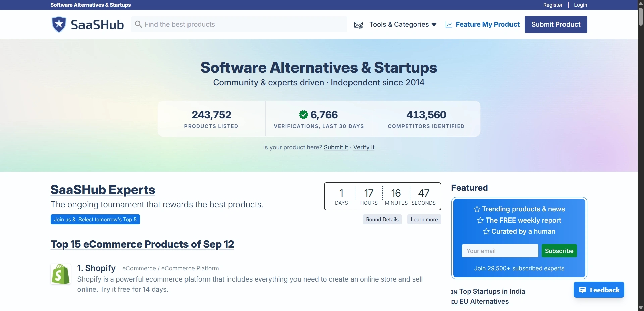Image resolution: width=644 pixels, height=311 pixels.
Task: Click the eCommerce / eCommerce Platform category text
Action: [x=170, y=268]
